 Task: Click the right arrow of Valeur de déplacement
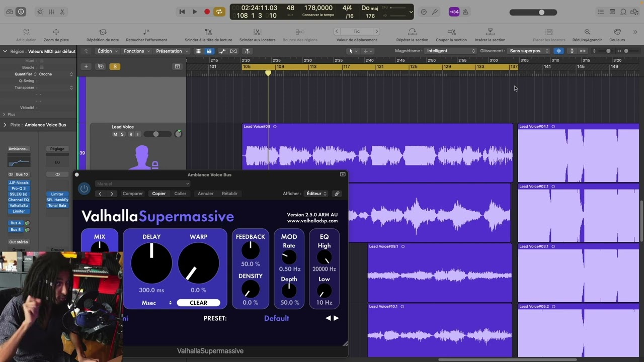376,31
